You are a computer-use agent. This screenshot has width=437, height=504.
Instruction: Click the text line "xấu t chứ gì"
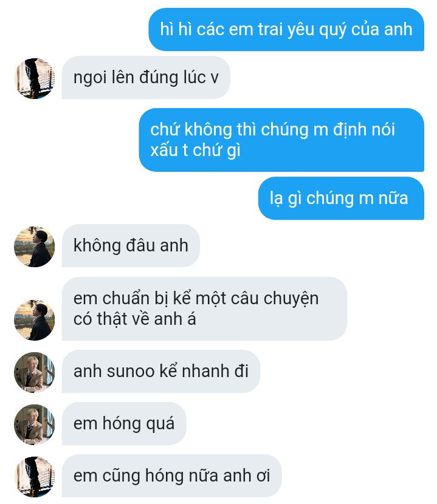[x=195, y=151]
